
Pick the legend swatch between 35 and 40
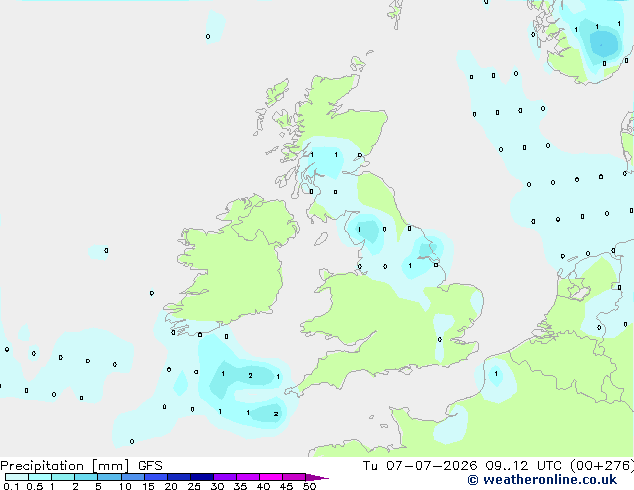248,477
